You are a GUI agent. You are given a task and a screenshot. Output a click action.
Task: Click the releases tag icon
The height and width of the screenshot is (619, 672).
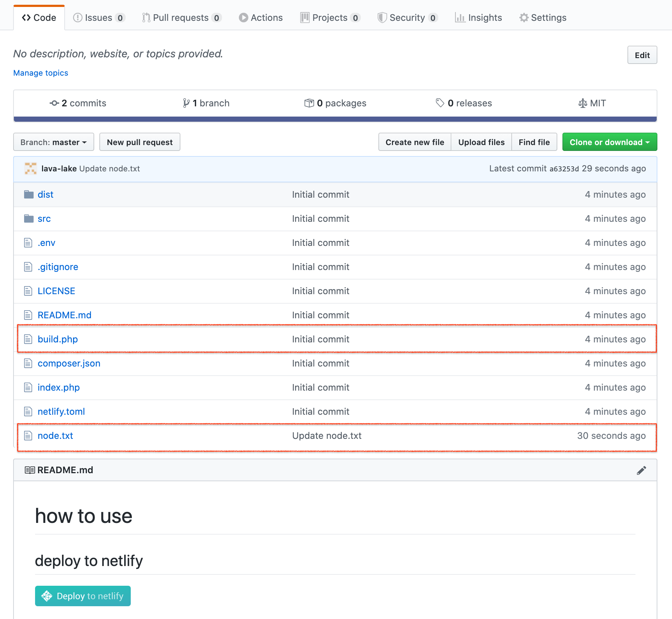440,103
